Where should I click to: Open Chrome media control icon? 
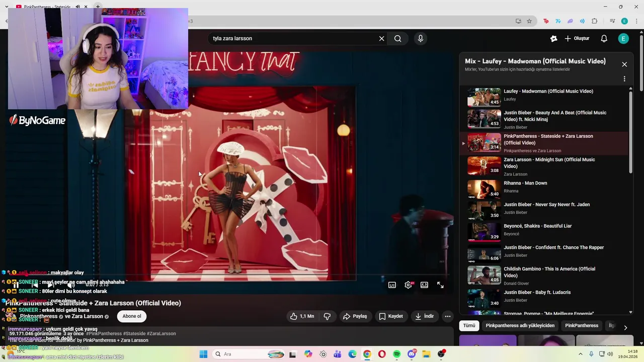[612, 21]
